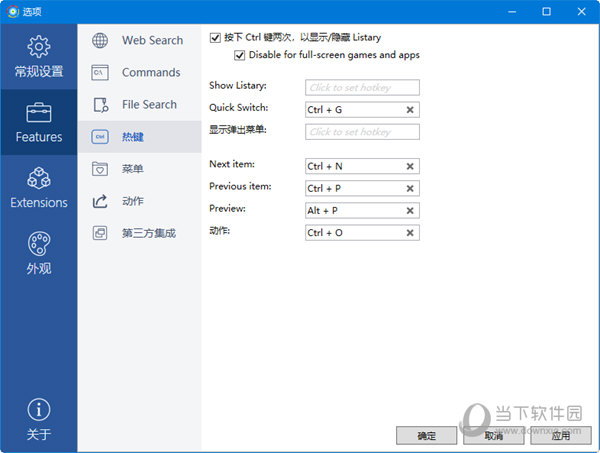
Task: Select the Features briefcase icon
Action: 39,112
